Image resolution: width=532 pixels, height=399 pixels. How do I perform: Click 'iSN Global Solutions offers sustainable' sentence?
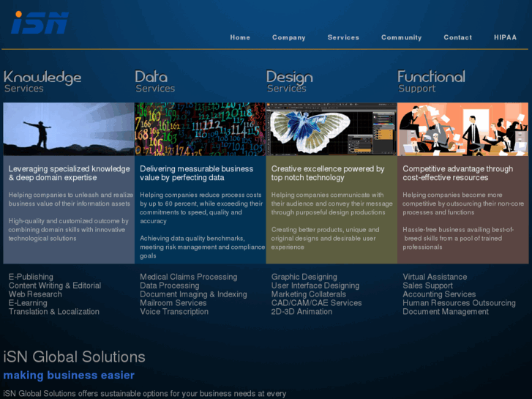point(145,394)
